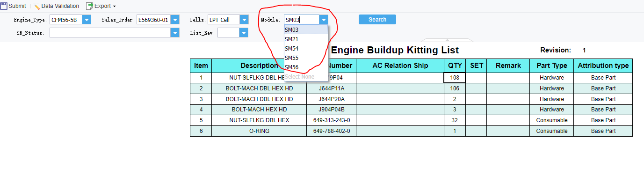Viewport: 644px width, 176px height.
Task: Click the SET column header
Action: [476, 66]
